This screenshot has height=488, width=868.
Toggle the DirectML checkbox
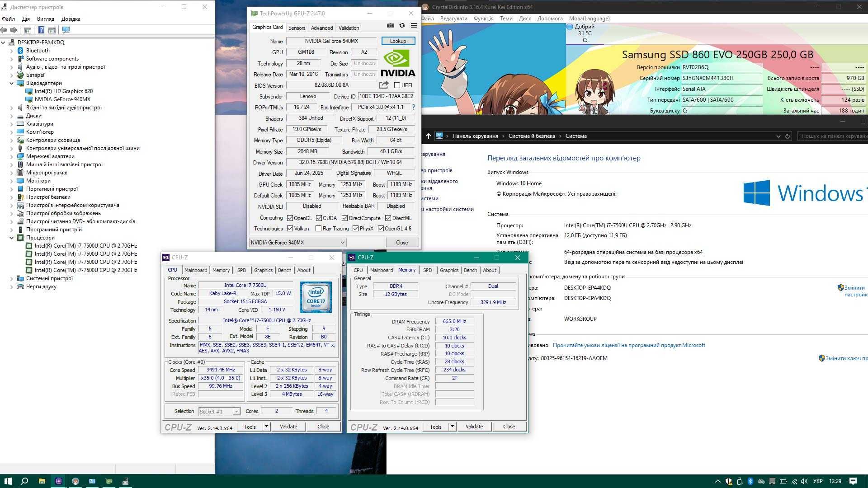388,218
